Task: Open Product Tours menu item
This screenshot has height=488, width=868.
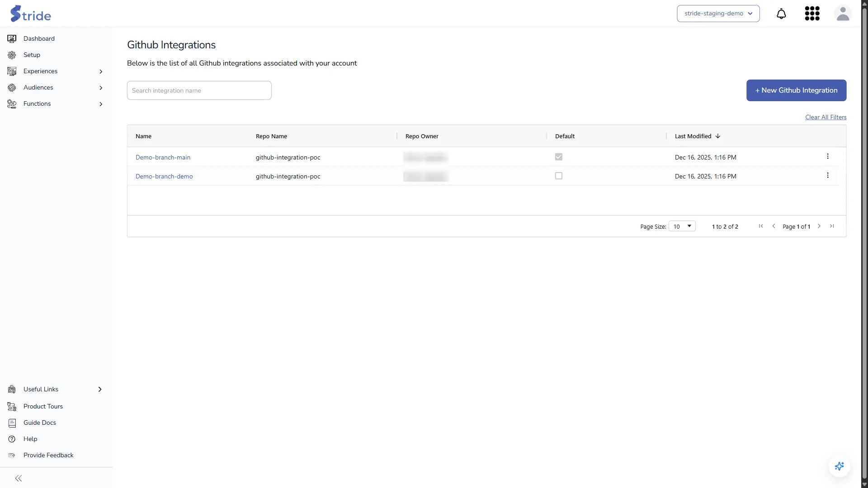Action: (43, 407)
